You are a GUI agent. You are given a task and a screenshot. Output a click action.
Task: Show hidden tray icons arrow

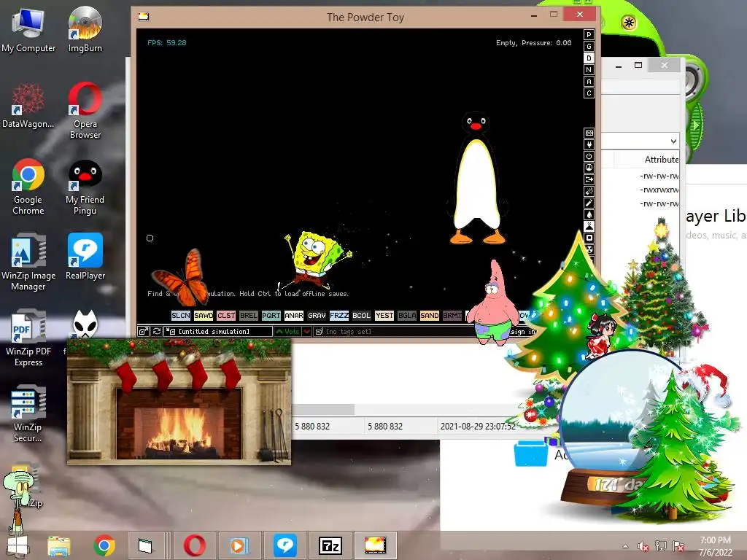(x=625, y=546)
